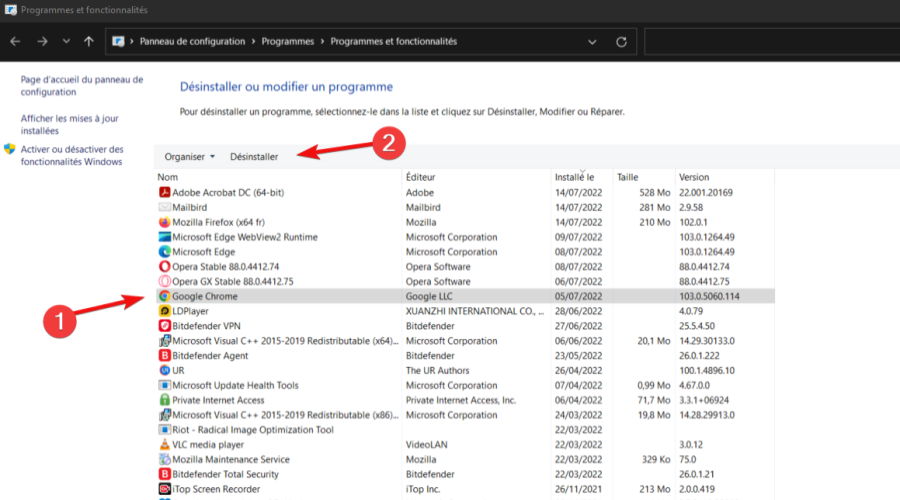This screenshot has width=900, height=500.
Task: Open the recent locations dropdown arrow
Action: (66, 41)
